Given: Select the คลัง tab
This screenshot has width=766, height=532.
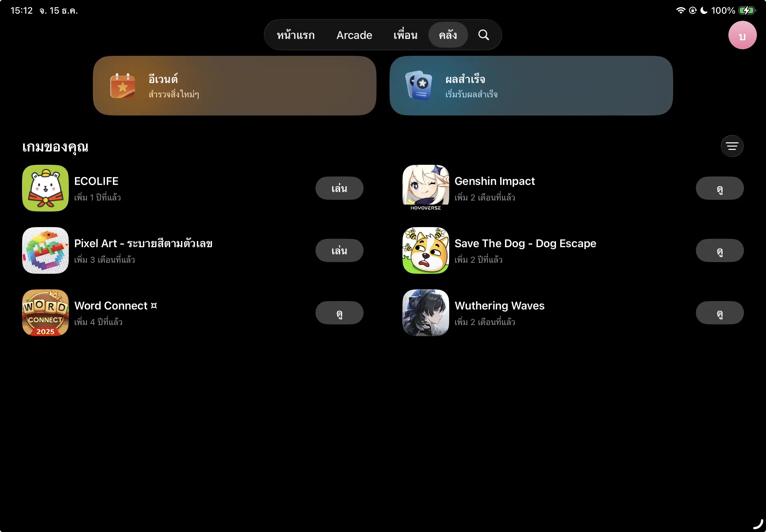Looking at the screenshot, I should click(x=448, y=35).
